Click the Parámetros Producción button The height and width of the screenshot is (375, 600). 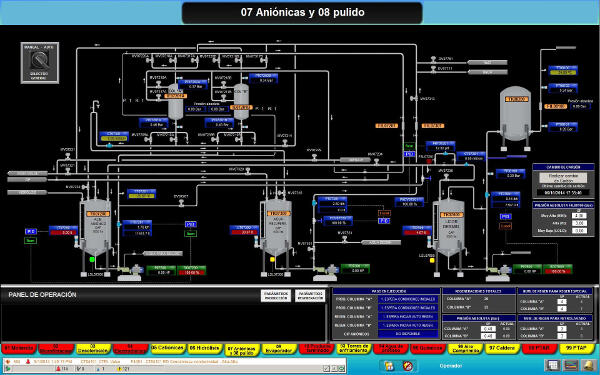pyautogui.click(x=276, y=296)
